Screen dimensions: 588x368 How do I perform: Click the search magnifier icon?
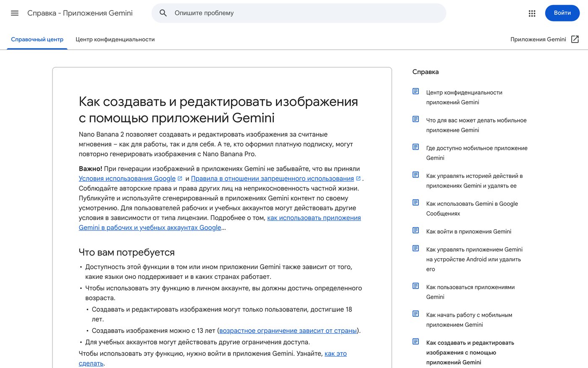pos(163,13)
